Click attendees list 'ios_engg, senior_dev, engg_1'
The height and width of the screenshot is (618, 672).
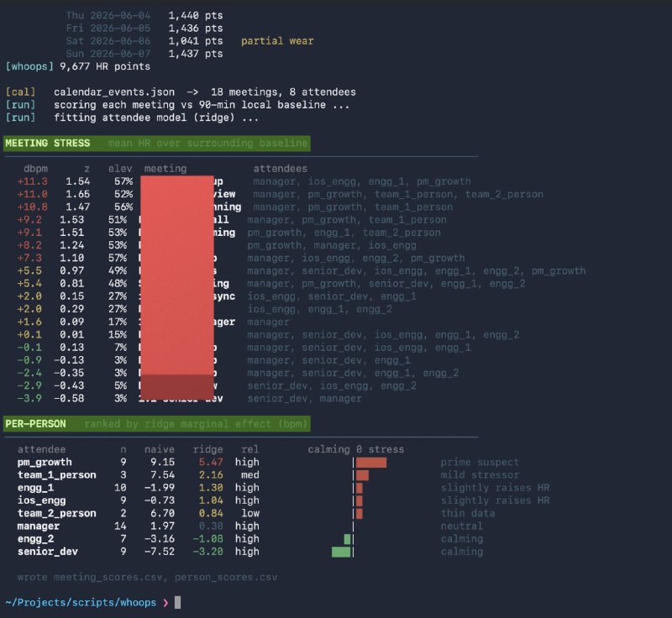tap(331, 296)
